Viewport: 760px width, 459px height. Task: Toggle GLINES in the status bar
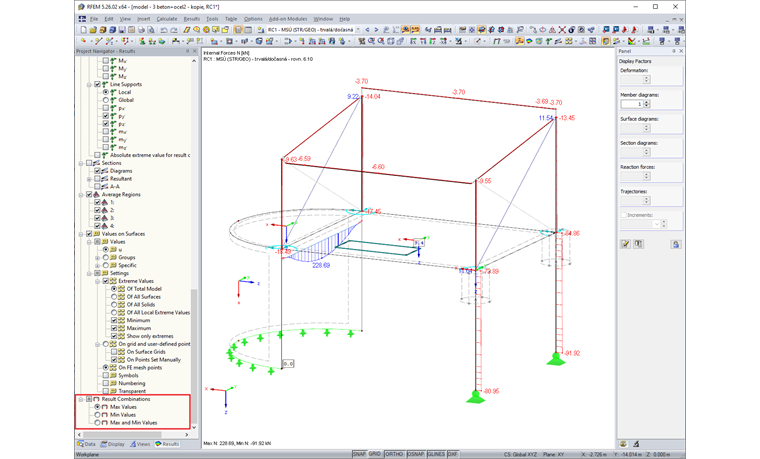pyautogui.click(x=436, y=454)
